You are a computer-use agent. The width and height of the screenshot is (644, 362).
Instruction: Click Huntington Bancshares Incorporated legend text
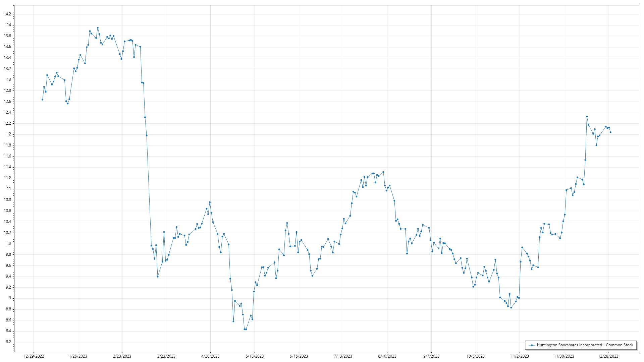(x=585, y=345)
